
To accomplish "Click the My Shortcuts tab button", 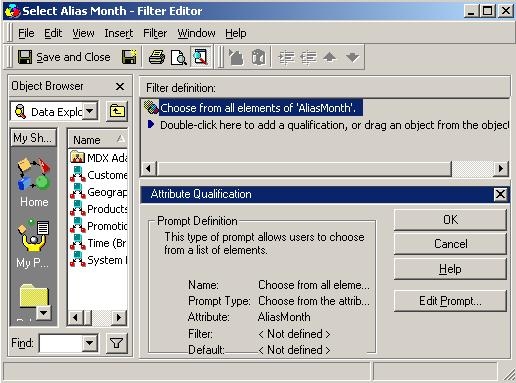I will pos(33,138).
